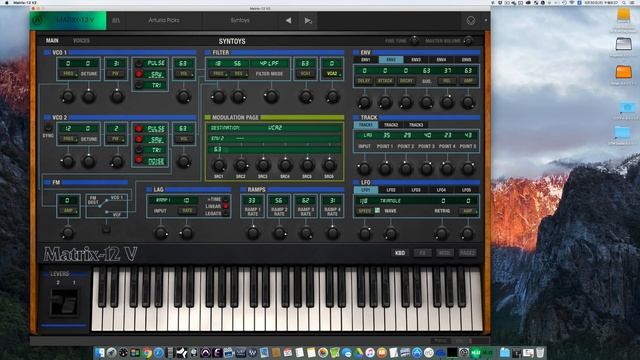Toggle VCO 2 PULSE waveform LED
640x360 pixels.
139,129
